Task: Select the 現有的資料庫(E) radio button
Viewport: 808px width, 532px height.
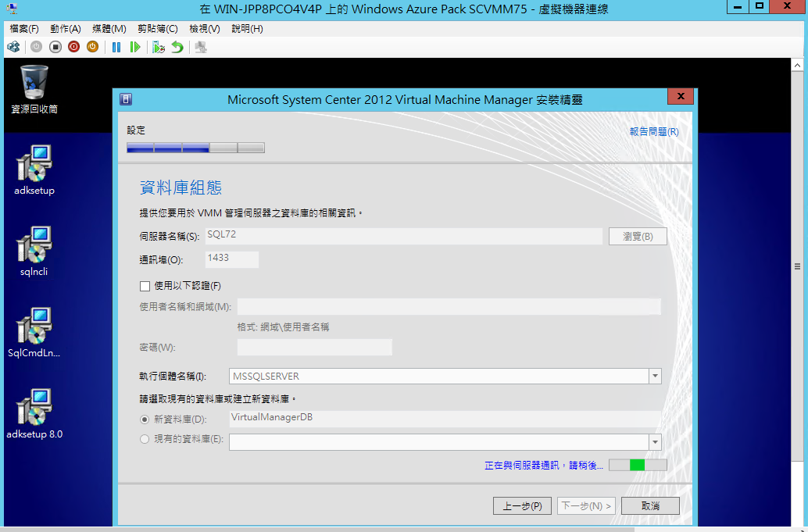Action: point(145,439)
